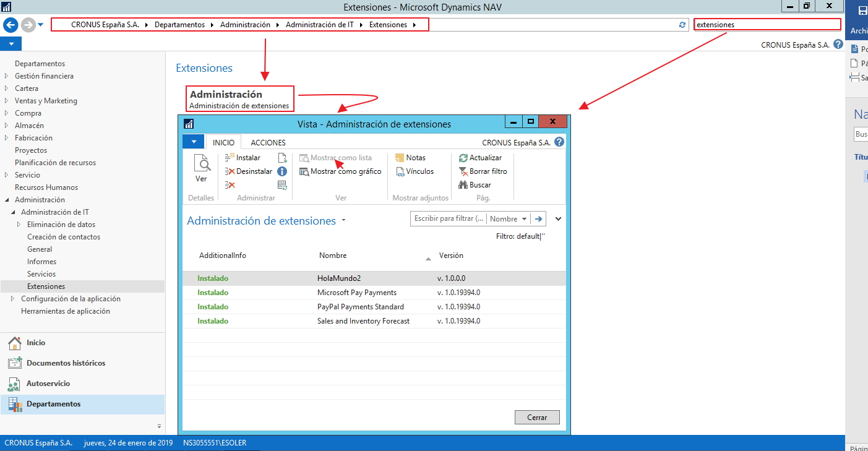Click the blue information icon in Administrar group
The height and width of the screenshot is (451, 868).
point(282,171)
